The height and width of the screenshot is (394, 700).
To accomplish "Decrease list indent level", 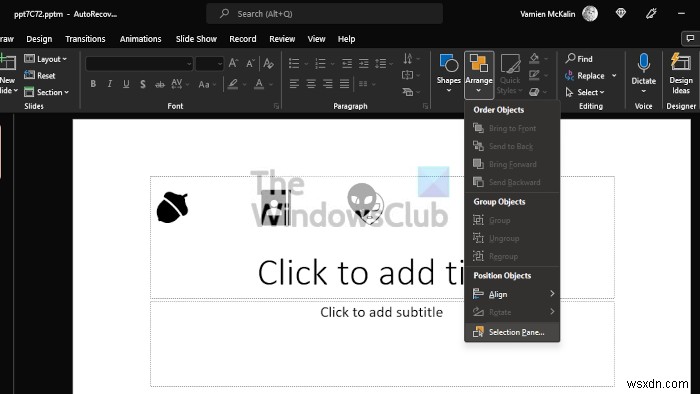I will [x=347, y=63].
